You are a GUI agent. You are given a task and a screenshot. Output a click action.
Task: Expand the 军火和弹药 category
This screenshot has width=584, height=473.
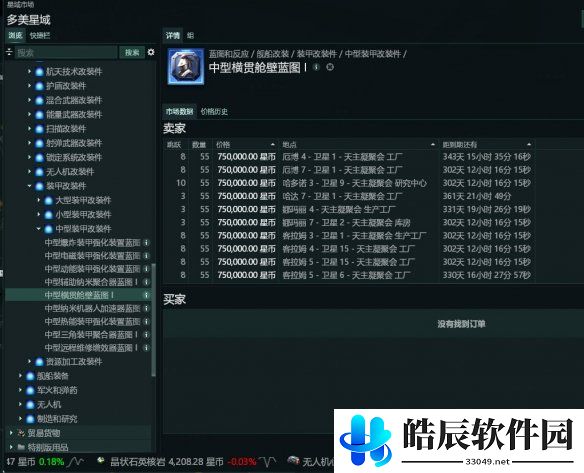click(20, 390)
